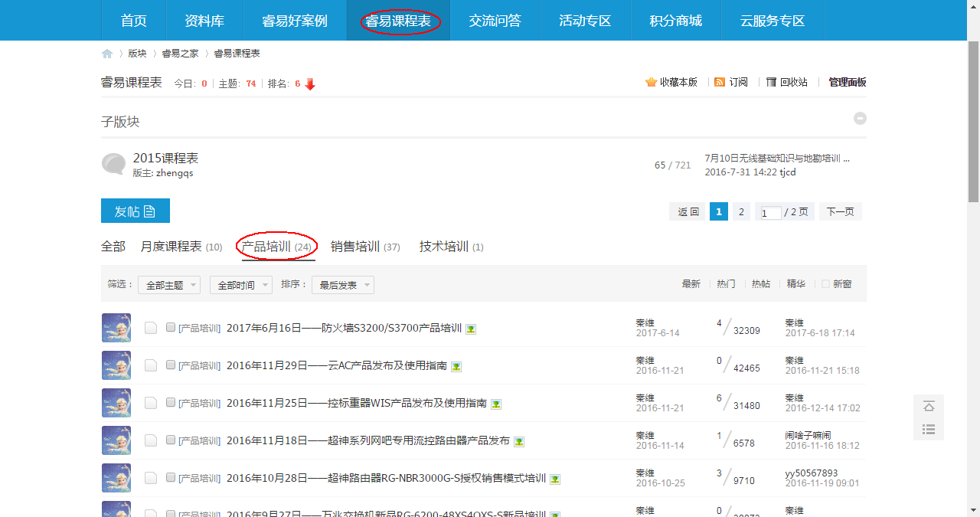The image size is (980, 517).
Task: Open thread page icon for 超神系列网吧 row
Action: [x=151, y=440]
